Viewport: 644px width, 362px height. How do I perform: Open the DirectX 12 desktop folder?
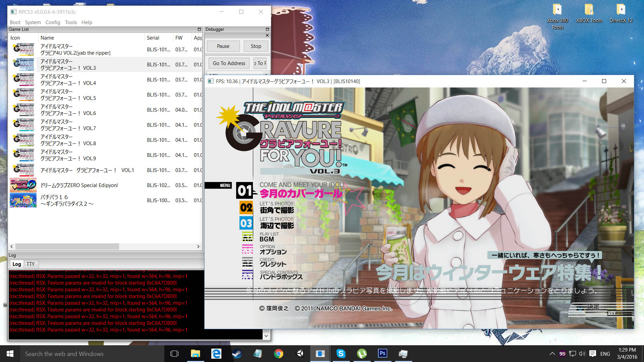621,13
